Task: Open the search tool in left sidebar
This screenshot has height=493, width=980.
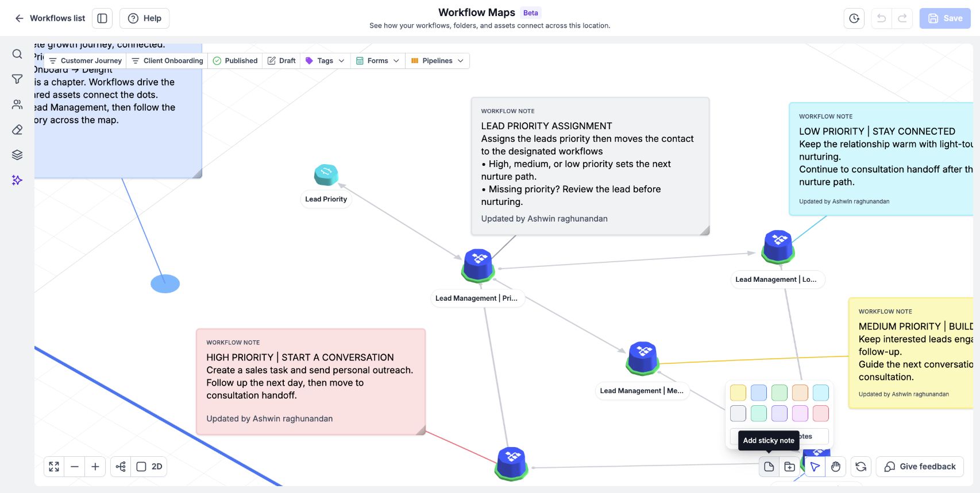Action: pyautogui.click(x=17, y=54)
